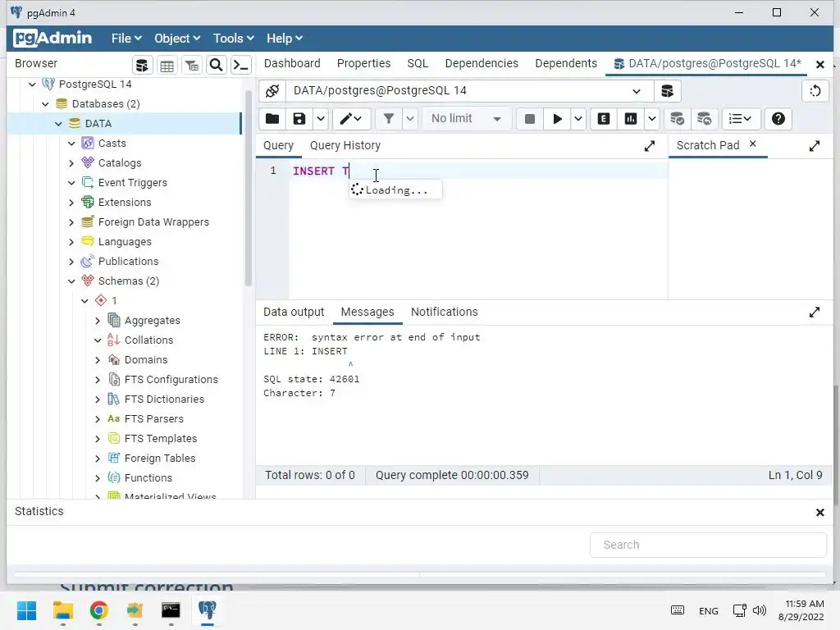The height and width of the screenshot is (630, 840).
Task: Click the View Data table icon
Action: point(167,66)
